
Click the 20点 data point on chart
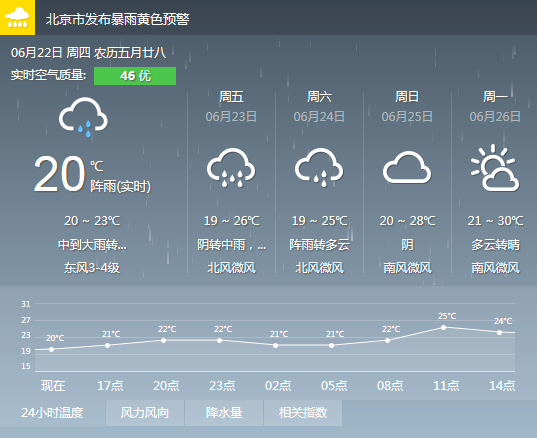[163, 340]
